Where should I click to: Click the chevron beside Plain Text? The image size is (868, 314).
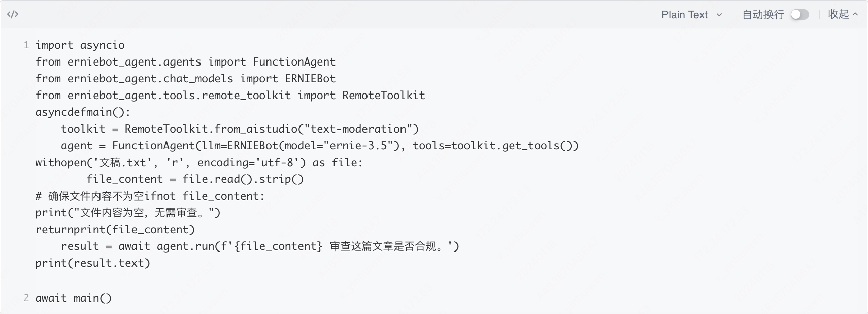point(719,15)
